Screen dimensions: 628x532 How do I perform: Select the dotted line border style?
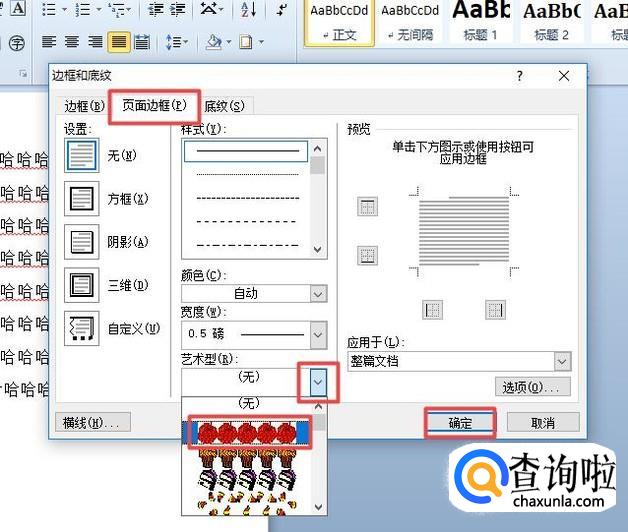[x=247, y=175]
